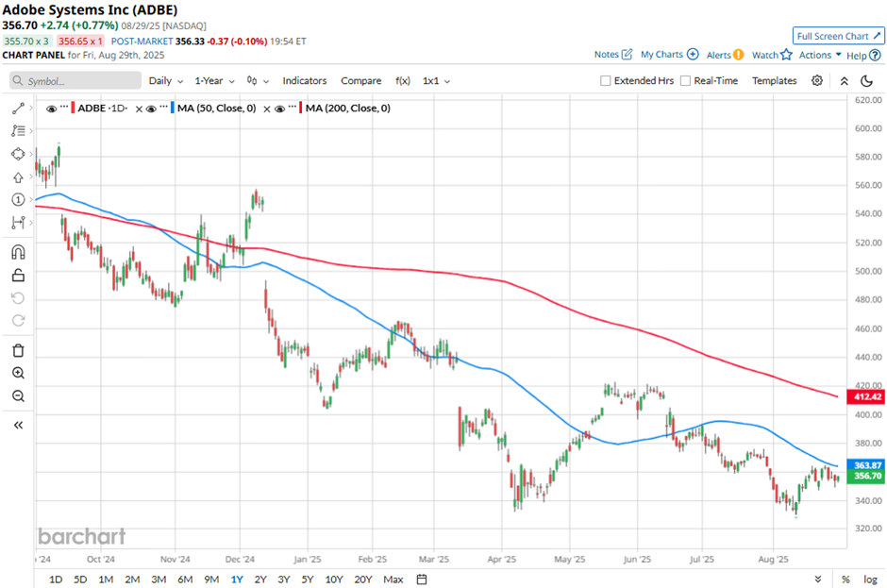Viewport: 887px width, 588px height.
Task: Expand the measure tool options arrow
Action: [30, 223]
